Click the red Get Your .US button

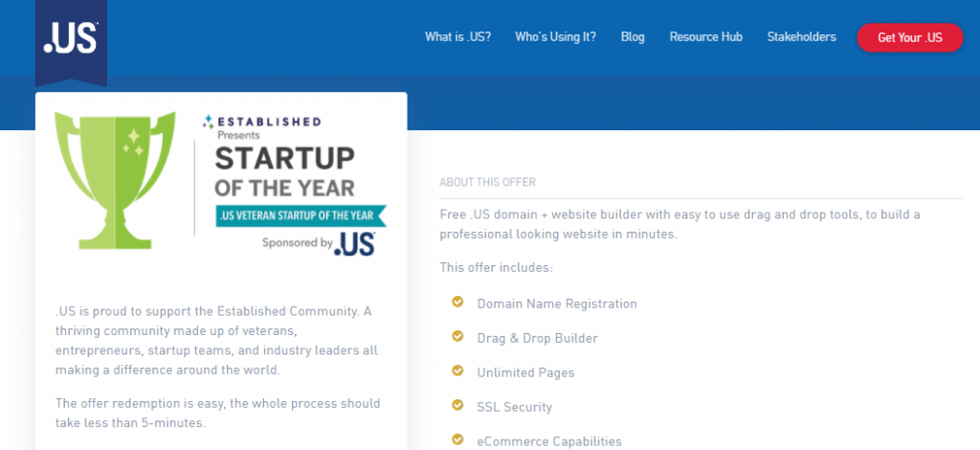click(910, 37)
